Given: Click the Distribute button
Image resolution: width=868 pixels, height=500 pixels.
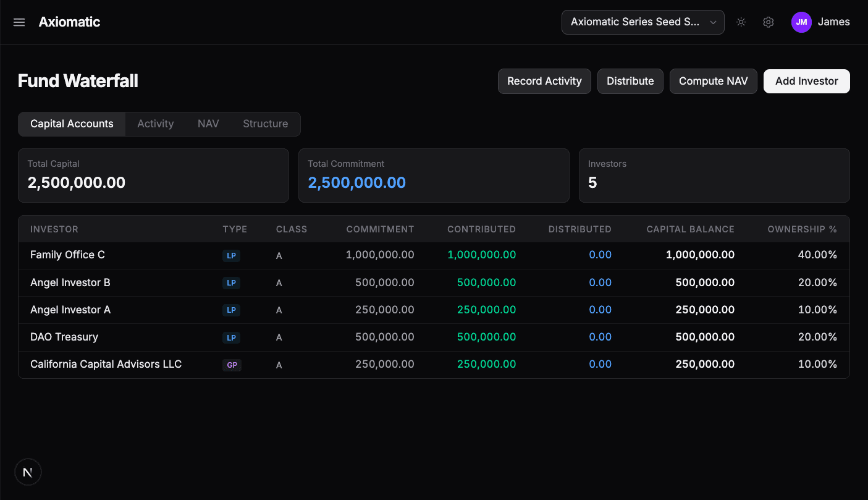Looking at the screenshot, I should click(630, 81).
